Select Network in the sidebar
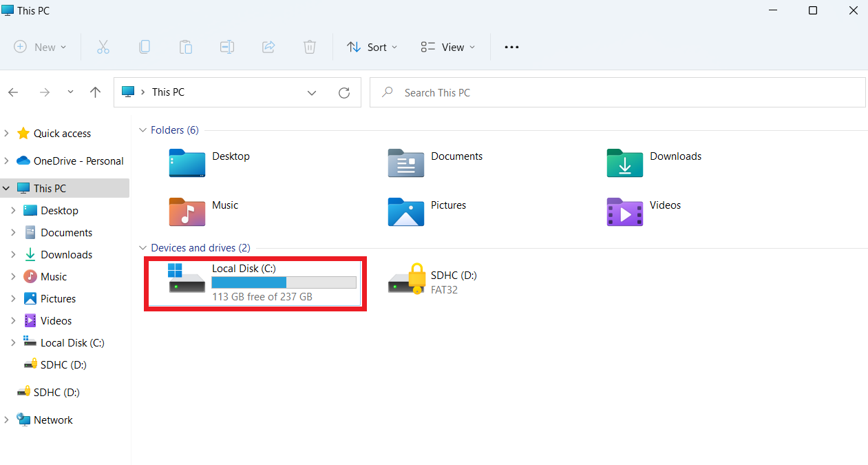 (53, 420)
